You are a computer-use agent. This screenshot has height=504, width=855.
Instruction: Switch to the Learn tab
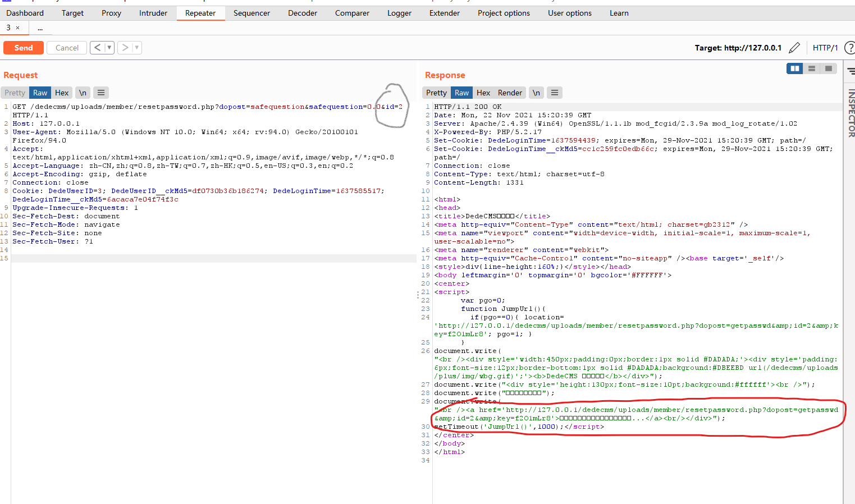(619, 13)
